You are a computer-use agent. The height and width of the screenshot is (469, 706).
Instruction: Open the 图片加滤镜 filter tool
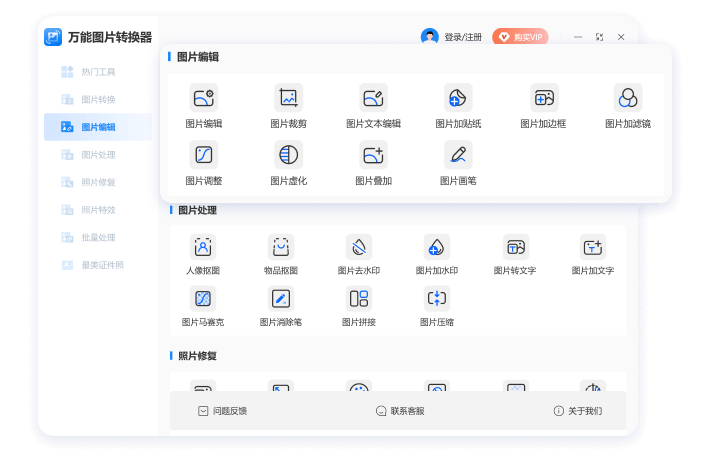(x=628, y=98)
